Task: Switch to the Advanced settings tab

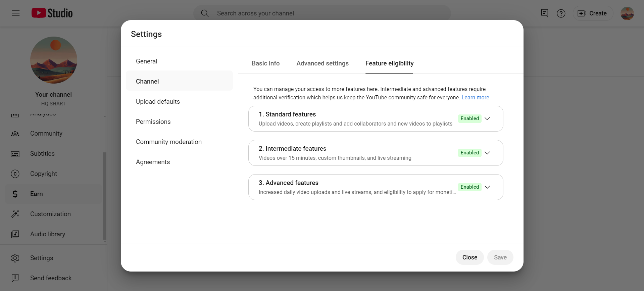Action: tap(322, 63)
